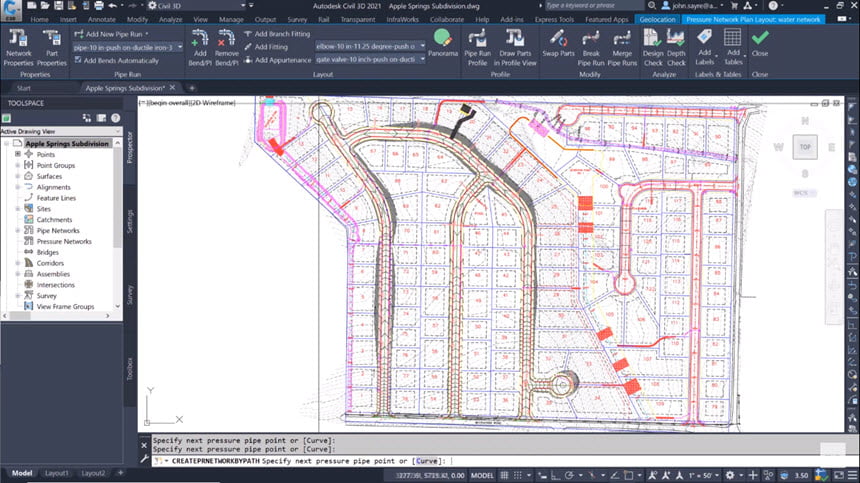Image resolution: width=860 pixels, height=483 pixels.
Task: Open Network Properties
Action: pos(18,48)
